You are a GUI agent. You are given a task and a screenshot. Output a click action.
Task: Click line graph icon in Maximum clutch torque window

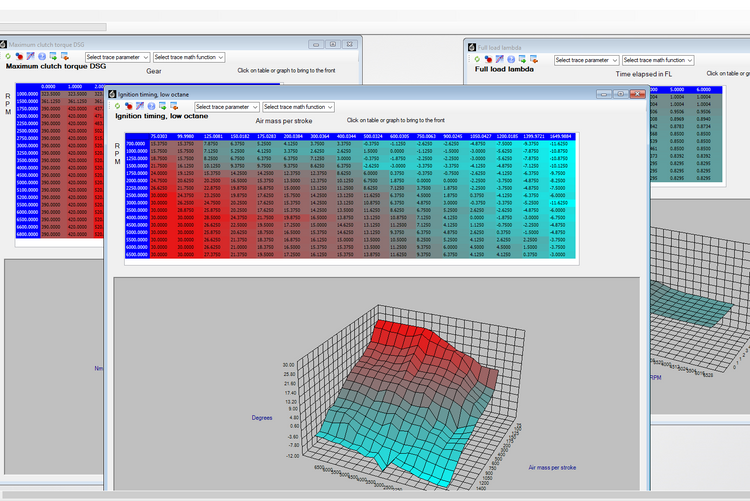[x=31, y=56]
